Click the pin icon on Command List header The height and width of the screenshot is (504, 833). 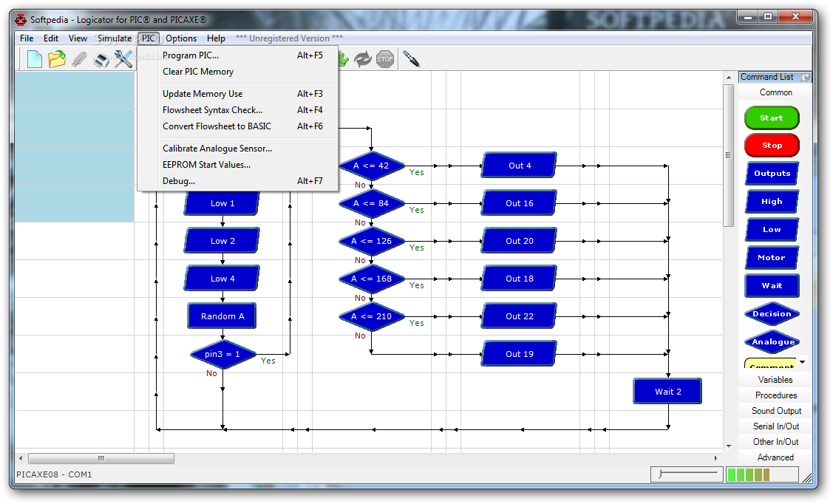(x=806, y=77)
